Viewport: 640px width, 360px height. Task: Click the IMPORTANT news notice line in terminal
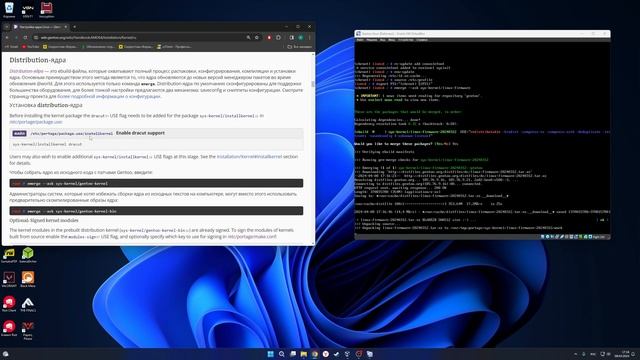419,96
